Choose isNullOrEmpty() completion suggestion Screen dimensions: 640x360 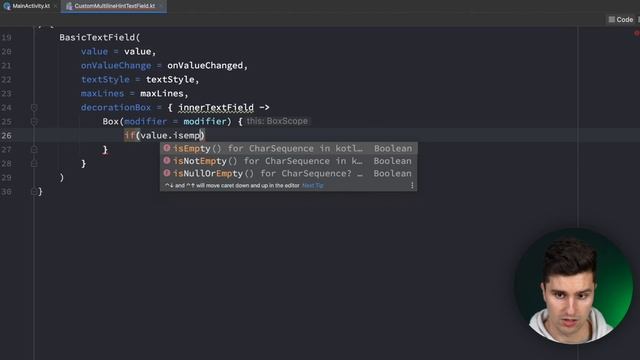click(x=288, y=173)
